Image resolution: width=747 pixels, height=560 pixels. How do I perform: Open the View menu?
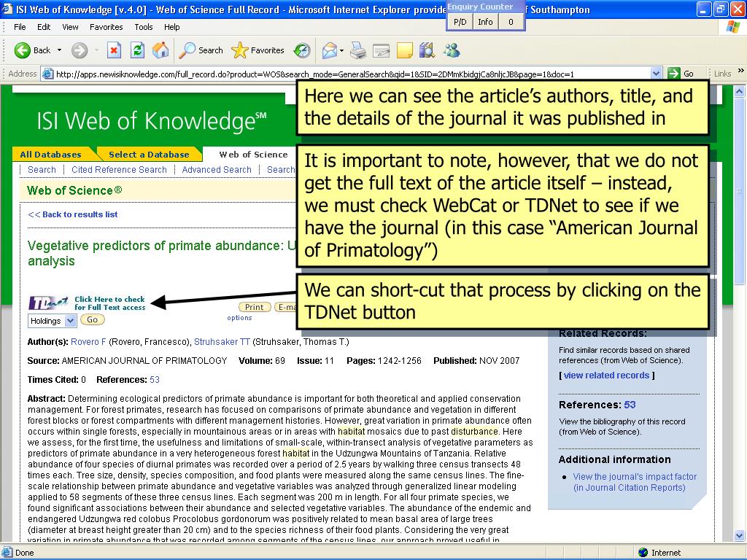click(x=70, y=27)
